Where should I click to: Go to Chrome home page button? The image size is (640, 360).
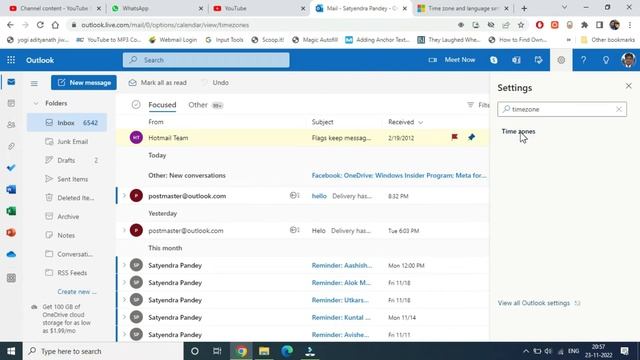tap(55, 25)
